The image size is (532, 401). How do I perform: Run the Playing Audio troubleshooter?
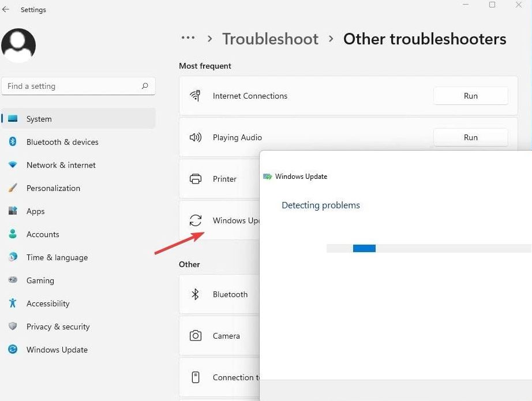470,137
